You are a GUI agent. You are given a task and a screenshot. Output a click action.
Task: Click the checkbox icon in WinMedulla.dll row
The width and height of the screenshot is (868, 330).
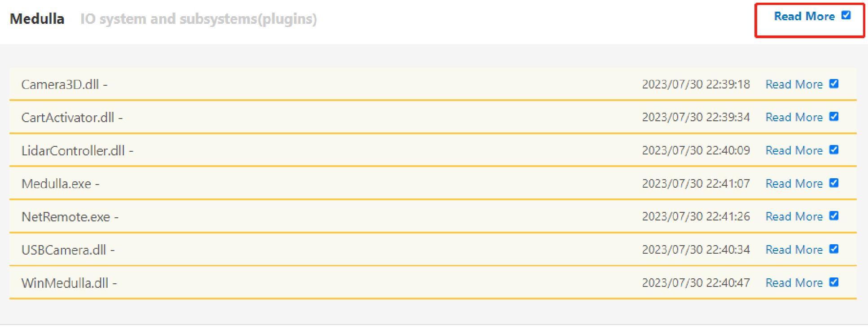pos(834,282)
